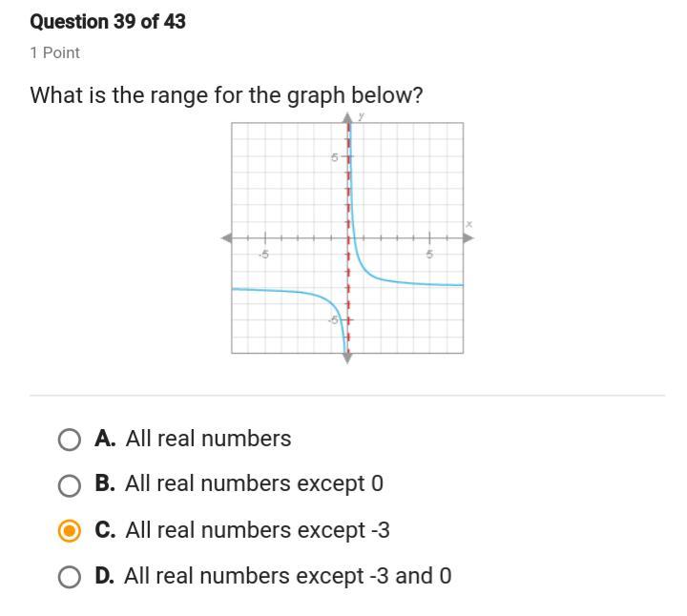Click the -5 label on the y-axis
Image resolution: width=687 pixels, height=616 pixels.
click(333, 320)
